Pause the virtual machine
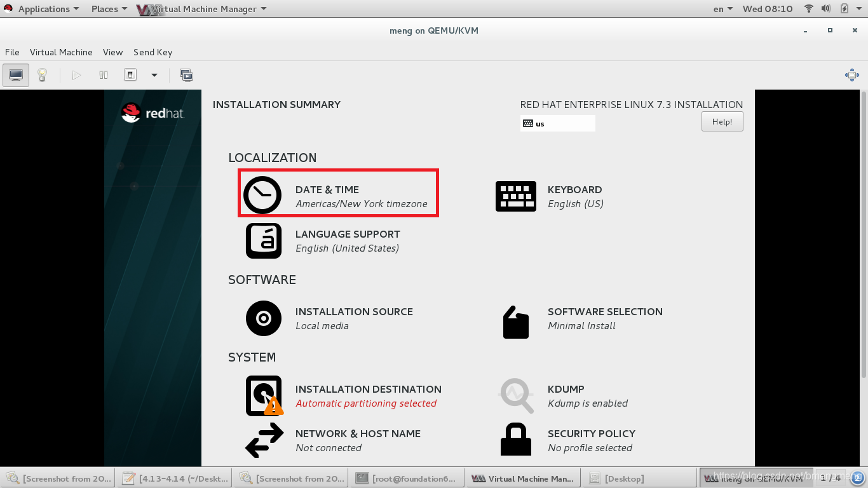The image size is (868, 488). (x=104, y=75)
